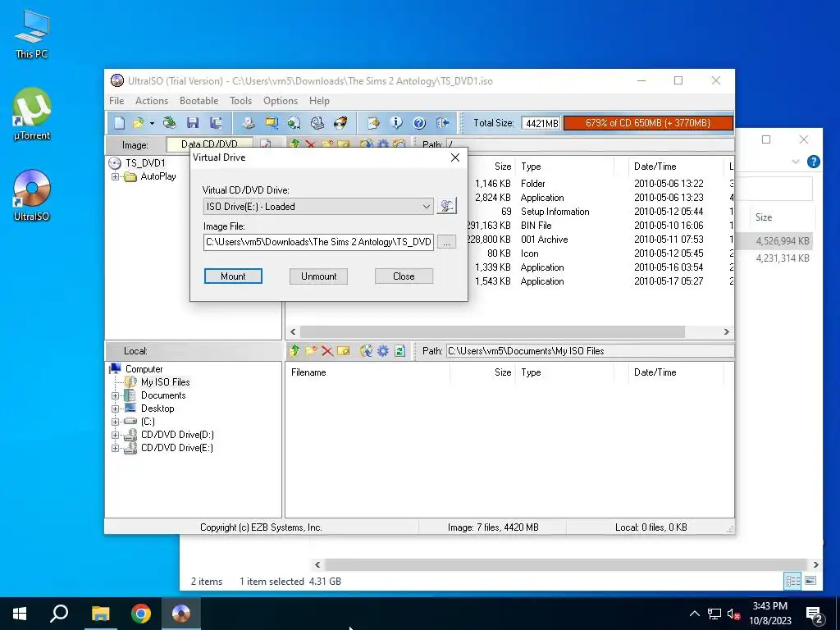This screenshot has height=630, width=840.
Task: Click the Exit door arrow toolbar icon
Action: [x=442, y=123]
